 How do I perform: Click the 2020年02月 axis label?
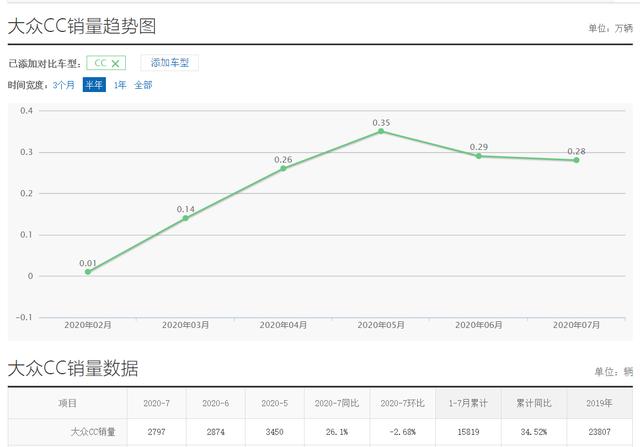tap(88, 325)
